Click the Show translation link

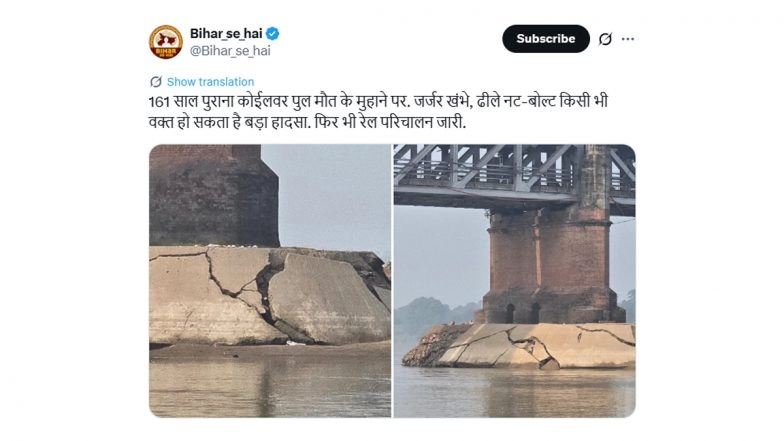(x=210, y=82)
